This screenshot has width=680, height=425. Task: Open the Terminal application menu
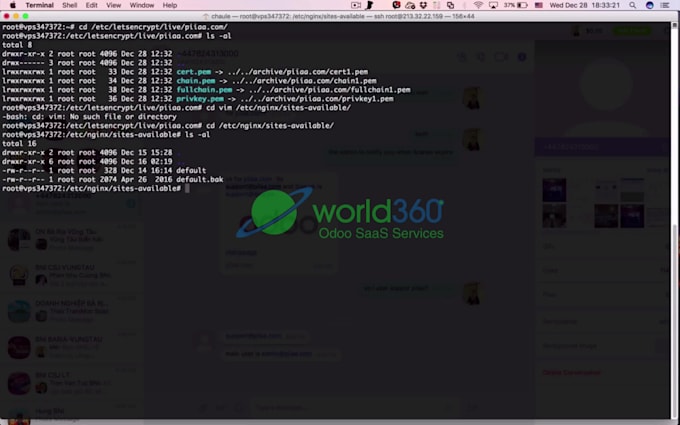tap(39, 5)
